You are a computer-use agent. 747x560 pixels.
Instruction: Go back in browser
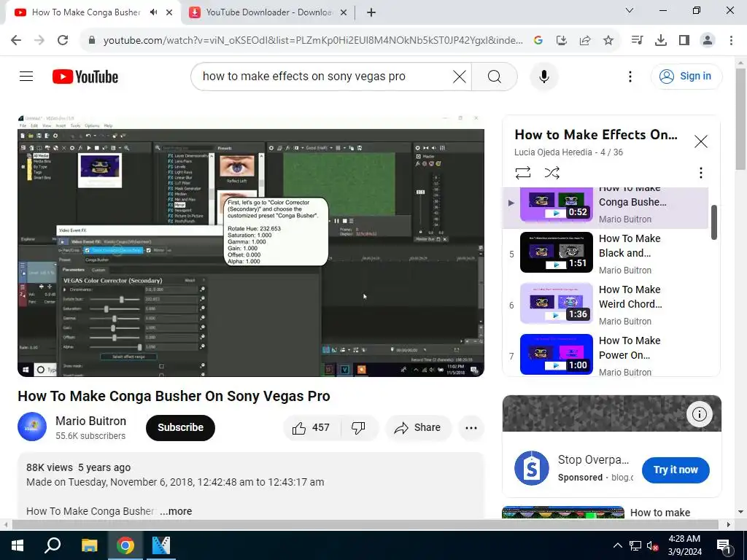point(16,40)
